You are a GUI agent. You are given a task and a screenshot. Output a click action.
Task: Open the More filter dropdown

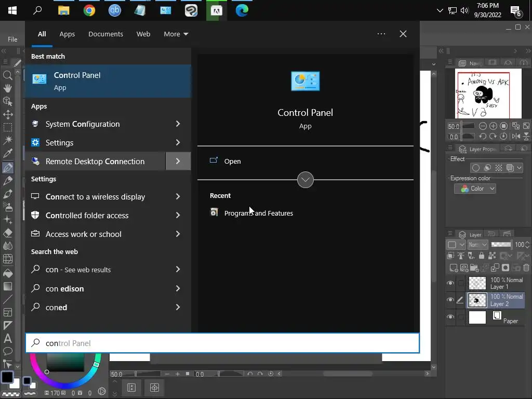(176, 34)
